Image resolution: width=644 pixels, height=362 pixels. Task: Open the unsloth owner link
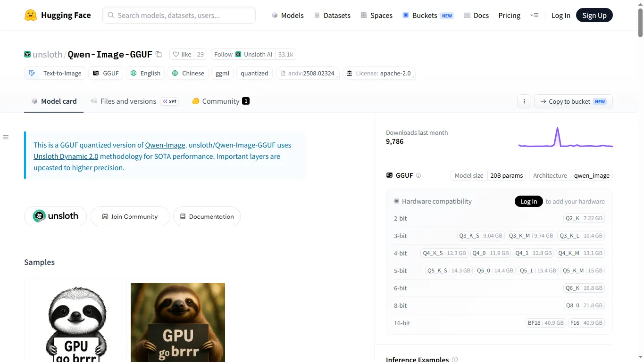pos(47,54)
